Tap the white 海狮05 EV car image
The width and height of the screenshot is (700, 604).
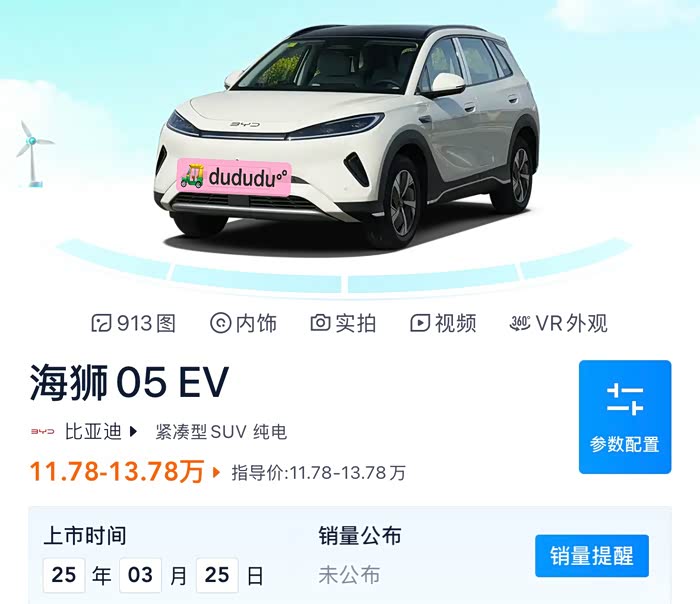347,136
